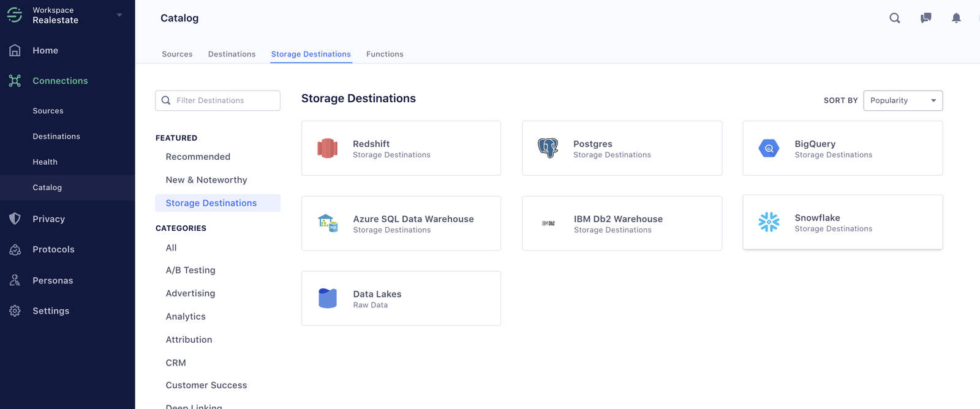The height and width of the screenshot is (409, 980).
Task: Switch to the Destinations tab
Action: click(232, 54)
